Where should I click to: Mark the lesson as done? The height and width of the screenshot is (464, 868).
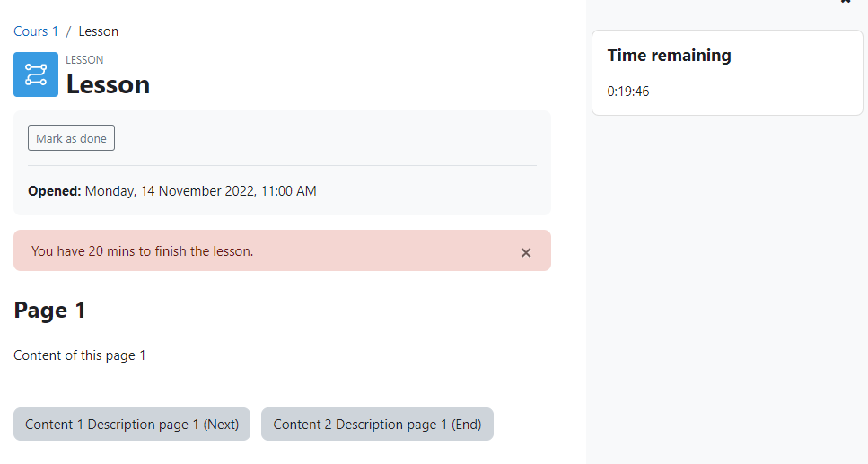(72, 138)
